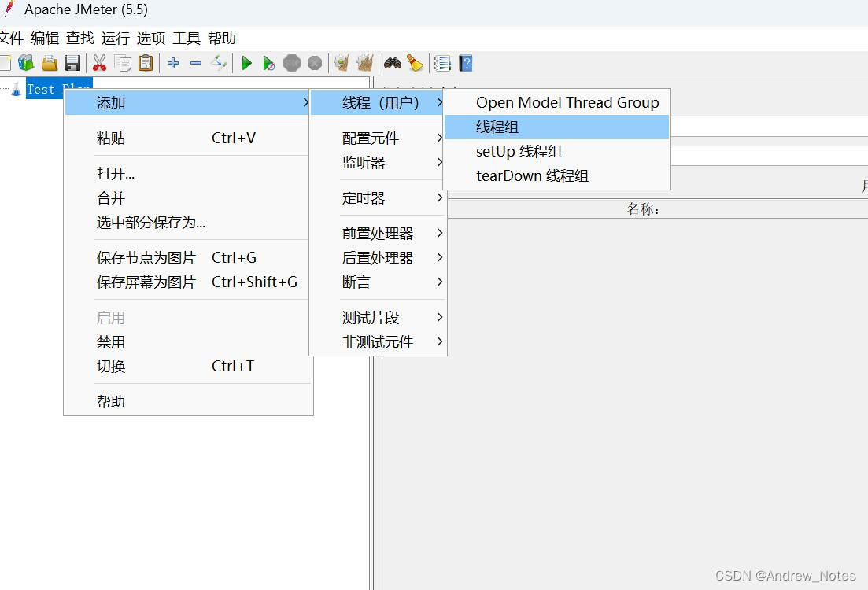Expand the 断言 submenu
The width and height of the screenshot is (868, 590).
(378, 282)
